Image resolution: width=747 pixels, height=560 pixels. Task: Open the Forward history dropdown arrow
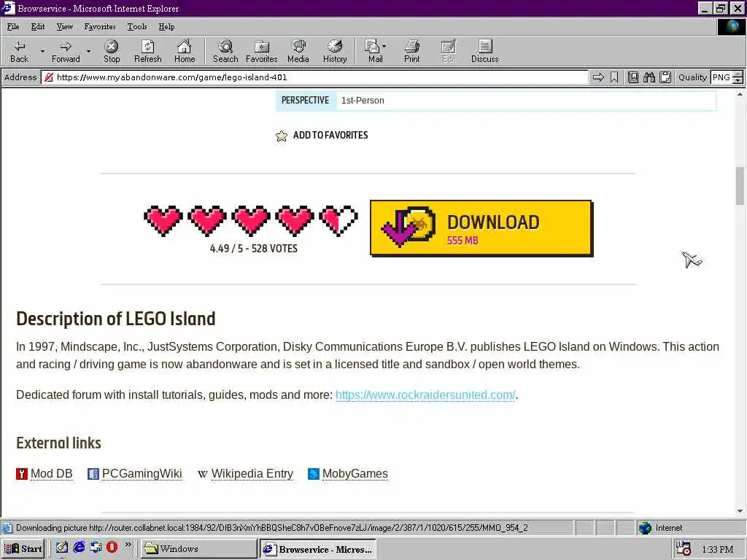pyautogui.click(x=88, y=51)
